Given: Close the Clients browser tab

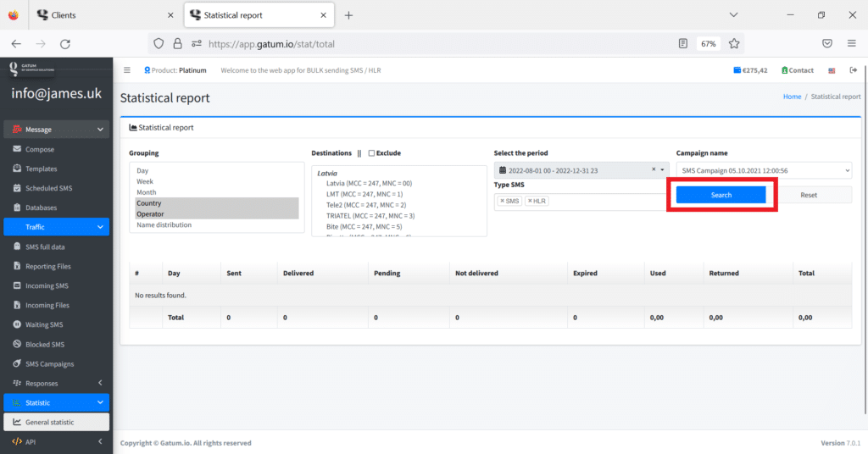Looking at the screenshot, I should 170,15.
